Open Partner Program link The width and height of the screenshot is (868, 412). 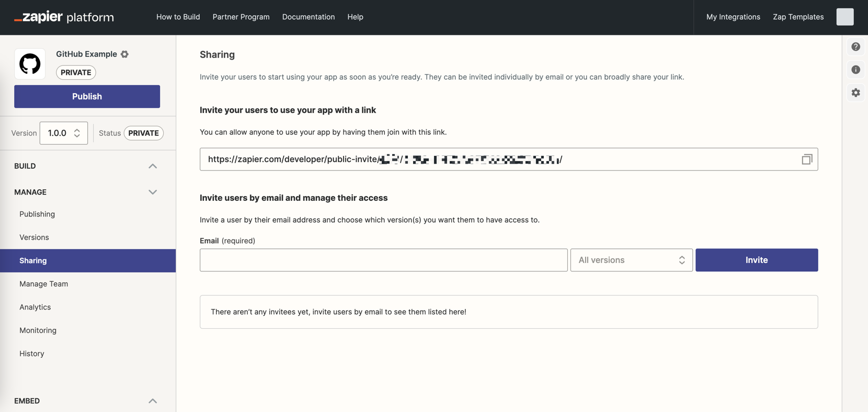[241, 17]
